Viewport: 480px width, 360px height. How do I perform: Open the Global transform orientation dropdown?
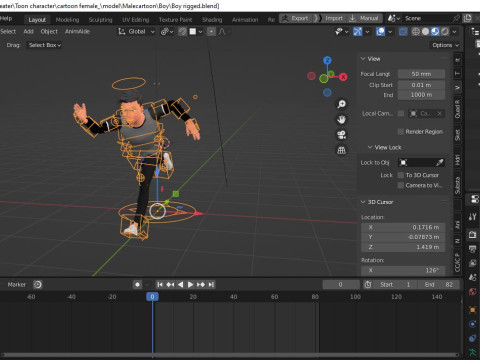[137, 32]
